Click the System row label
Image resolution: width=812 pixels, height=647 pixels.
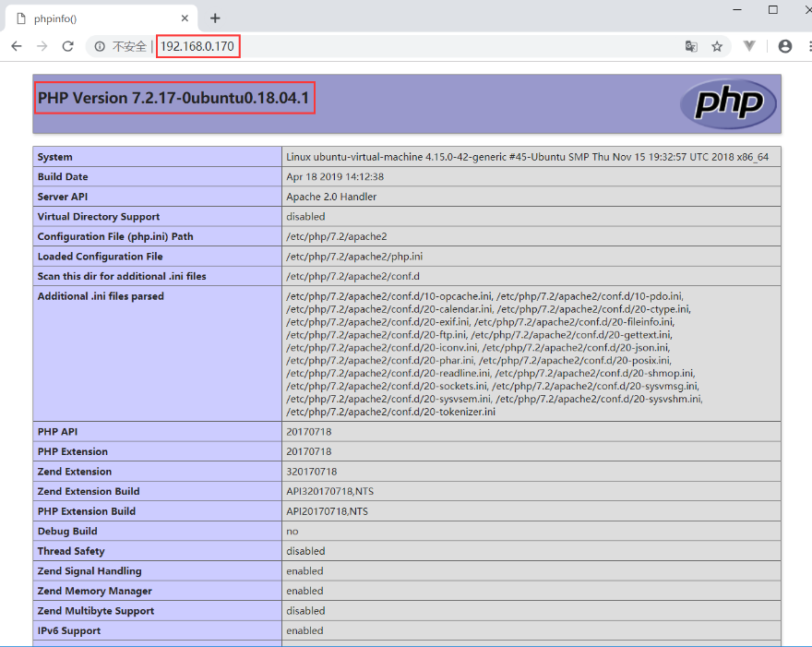(x=54, y=157)
